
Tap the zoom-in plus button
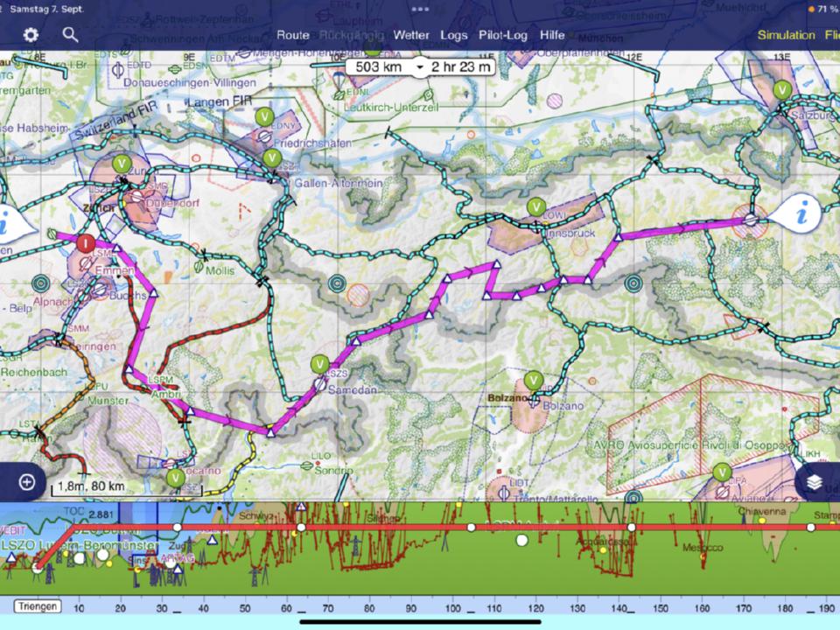coord(26,482)
